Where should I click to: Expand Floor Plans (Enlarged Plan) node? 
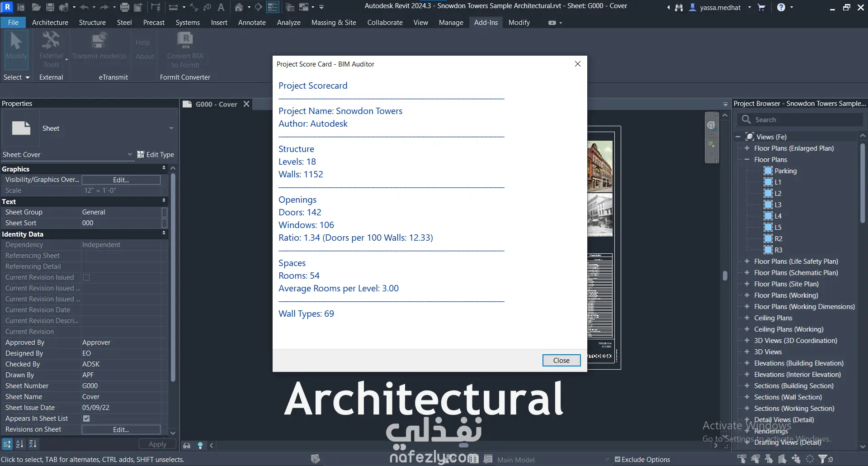tap(747, 148)
